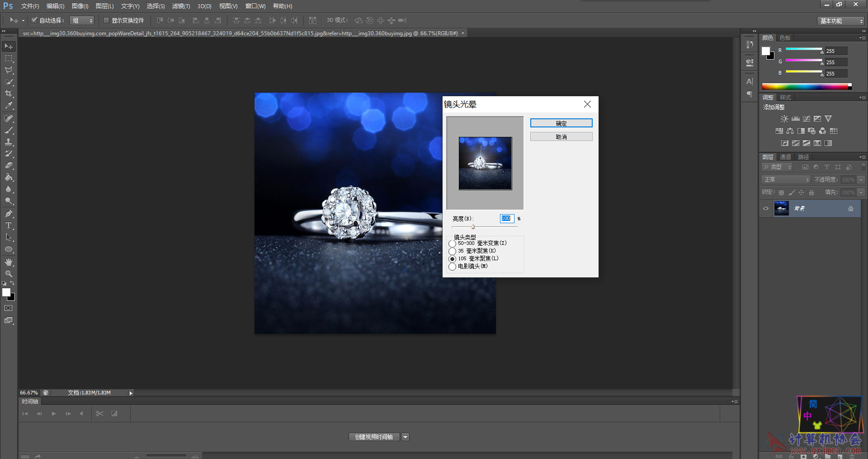
Task: Open the File menu
Action: click(x=30, y=6)
